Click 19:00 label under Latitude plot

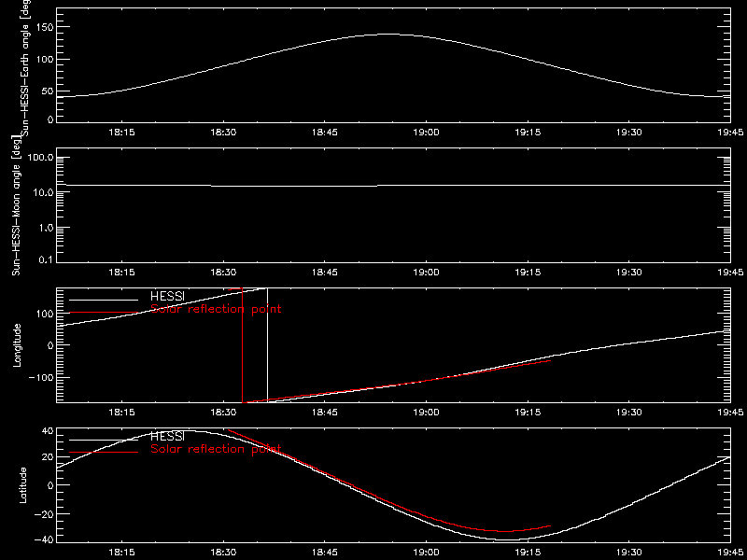(426, 553)
